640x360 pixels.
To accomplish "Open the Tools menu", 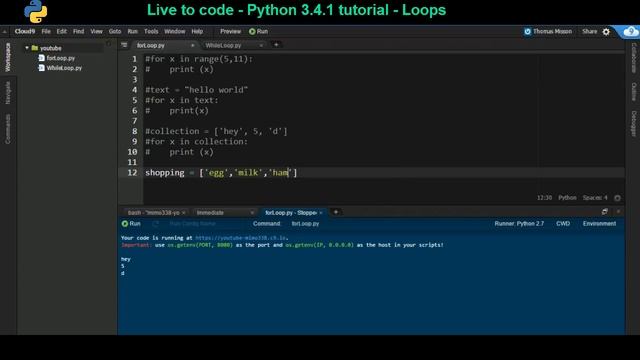I will click(151, 31).
